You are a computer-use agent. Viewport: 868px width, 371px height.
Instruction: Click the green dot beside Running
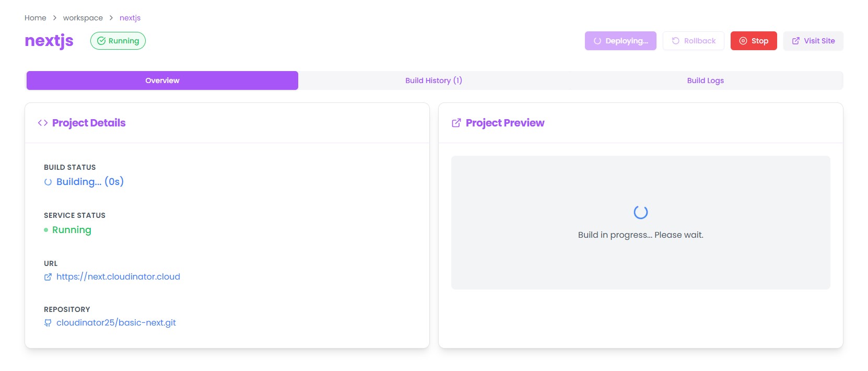pyautogui.click(x=46, y=230)
